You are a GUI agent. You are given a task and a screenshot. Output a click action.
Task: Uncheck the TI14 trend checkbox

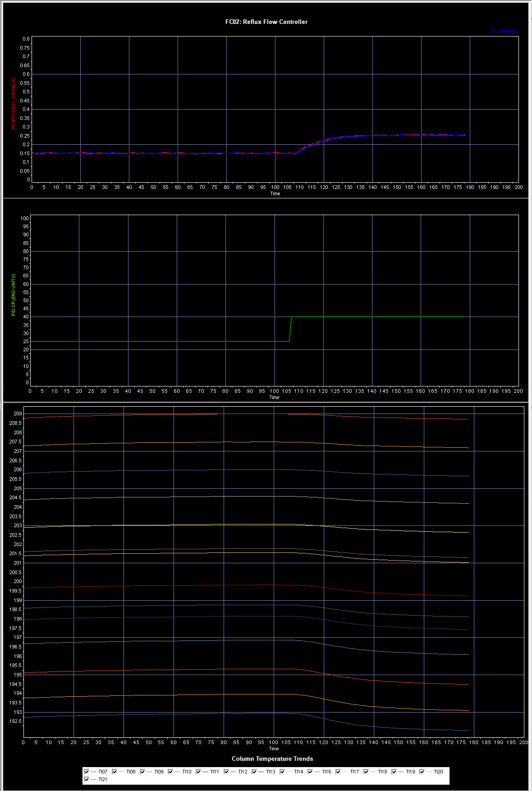coord(282,772)
